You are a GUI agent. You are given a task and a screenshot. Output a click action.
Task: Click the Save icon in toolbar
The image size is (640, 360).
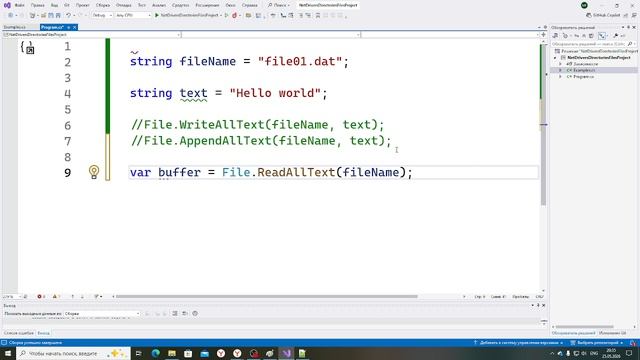tap(51, 15)
